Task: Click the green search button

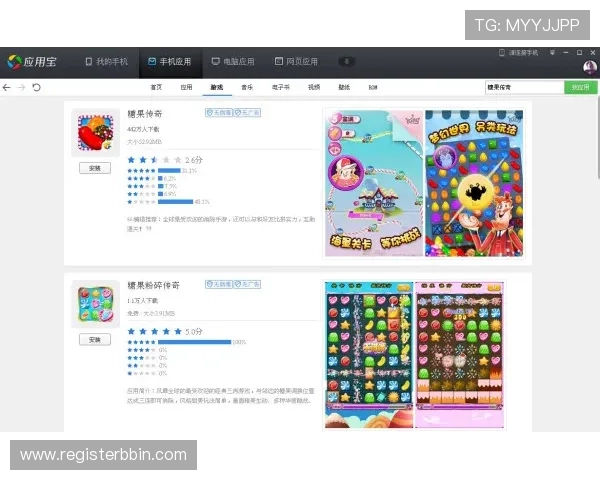Action: point(580,87)
